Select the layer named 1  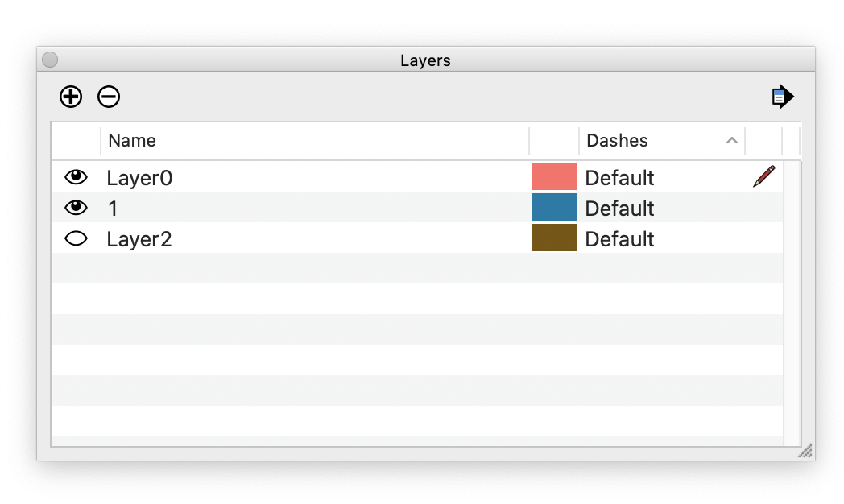113,209
